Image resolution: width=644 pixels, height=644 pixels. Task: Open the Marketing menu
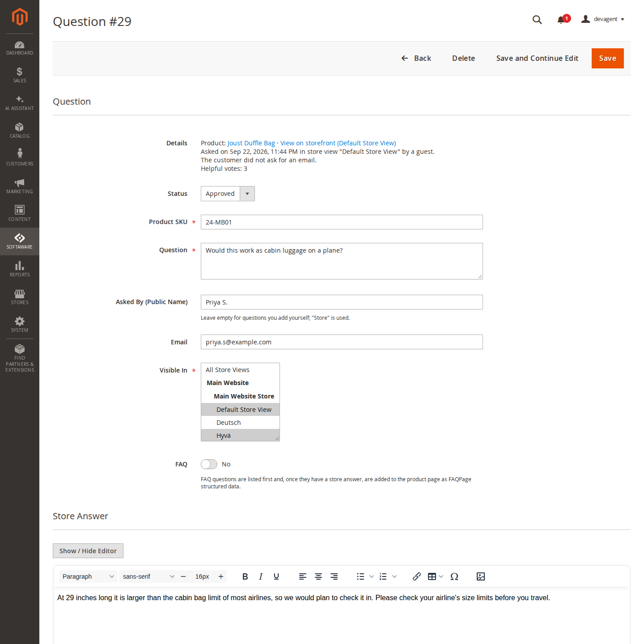20,186
